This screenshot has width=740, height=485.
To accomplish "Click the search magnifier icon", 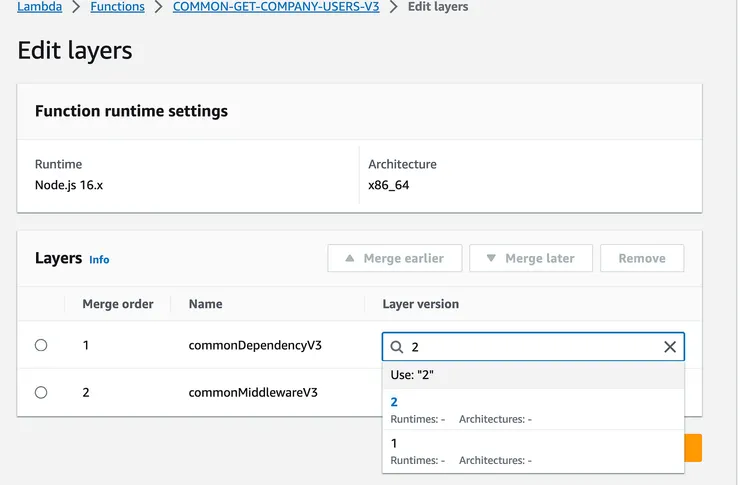I will (x=397, y=347).
